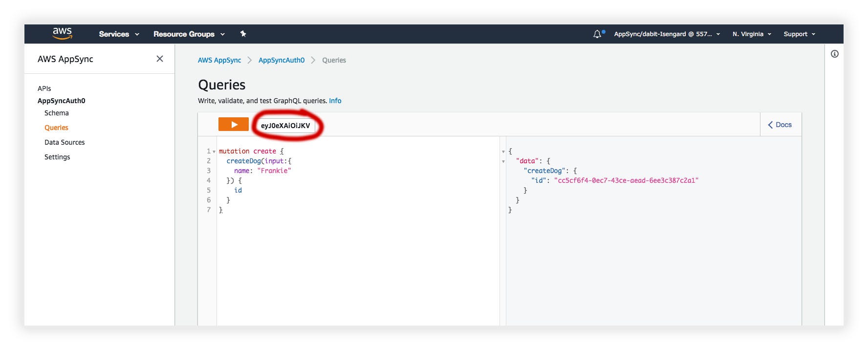Click the eyJ0eXAiOiJKV token field

click(x=285, y=126)
